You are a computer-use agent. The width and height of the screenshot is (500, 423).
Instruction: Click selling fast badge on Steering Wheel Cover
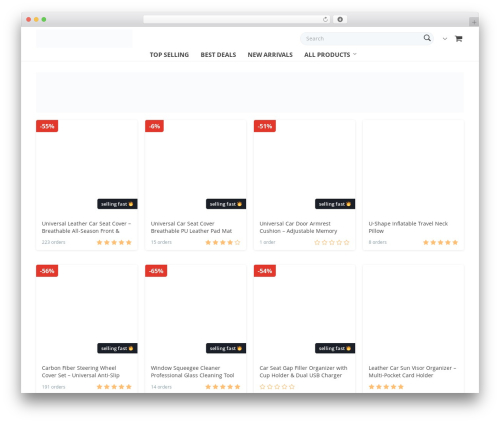(x=117, y=348)
